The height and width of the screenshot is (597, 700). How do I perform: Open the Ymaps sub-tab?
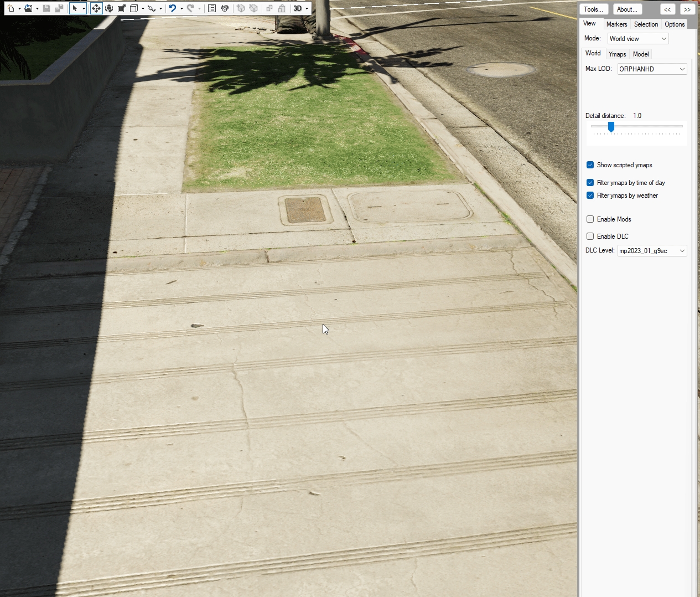(x=617, y=54)
